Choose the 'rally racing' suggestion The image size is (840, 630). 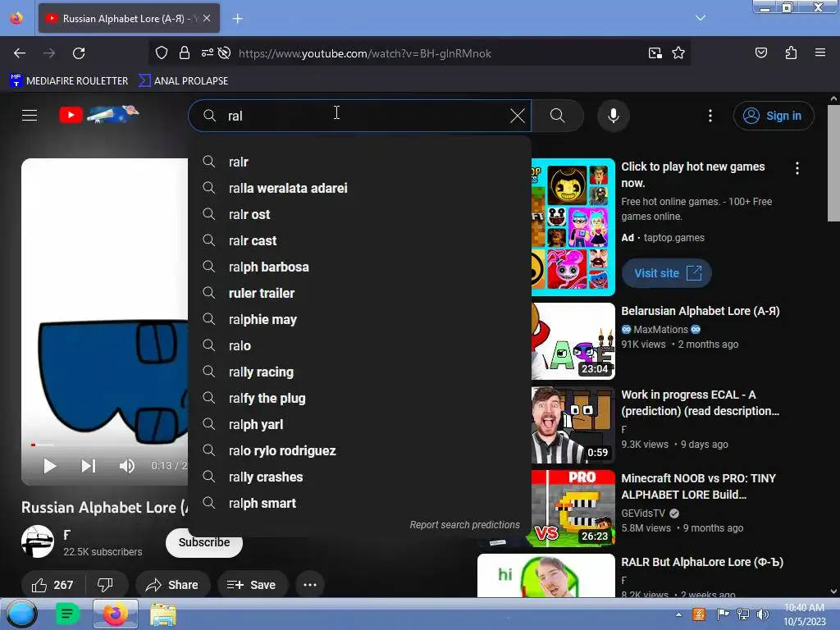(x=359, y=372)
